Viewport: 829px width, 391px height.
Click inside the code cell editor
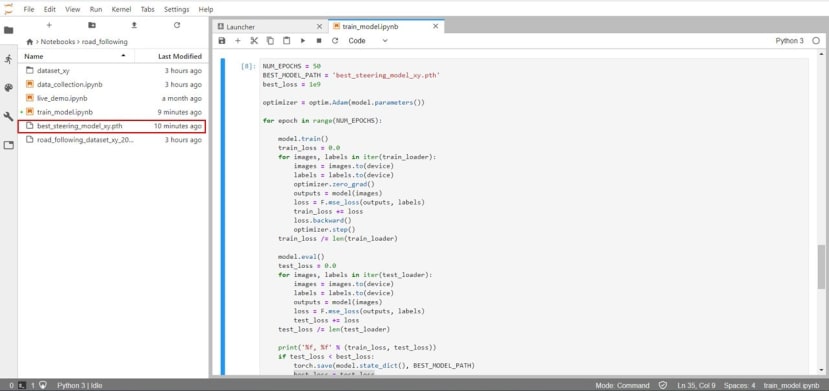click(x=534, y=217)
